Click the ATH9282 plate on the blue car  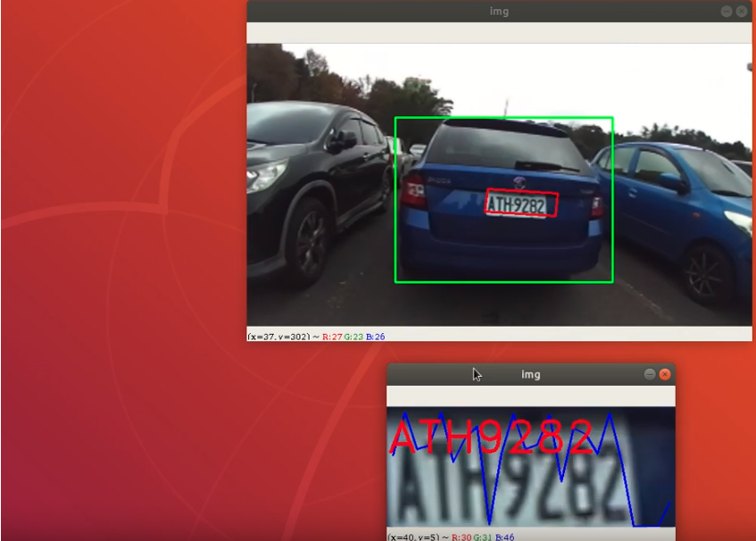[x=521, y=204]
